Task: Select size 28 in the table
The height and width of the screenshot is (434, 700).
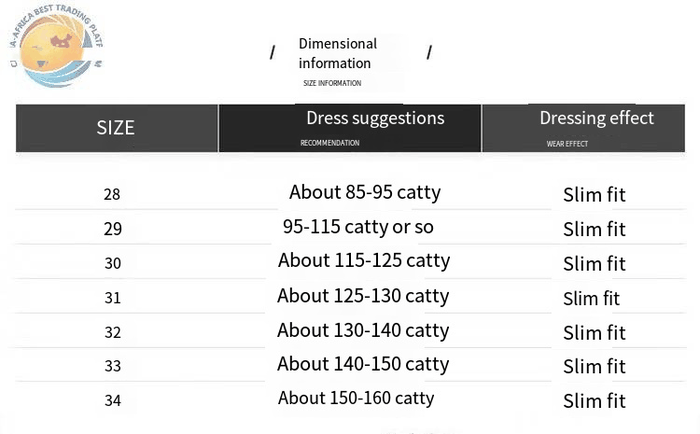Action: point(112,194)
